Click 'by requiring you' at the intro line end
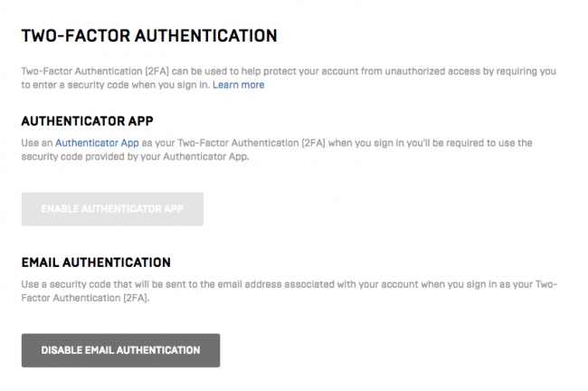Screen dimensions: 588x391 point(519,72)
